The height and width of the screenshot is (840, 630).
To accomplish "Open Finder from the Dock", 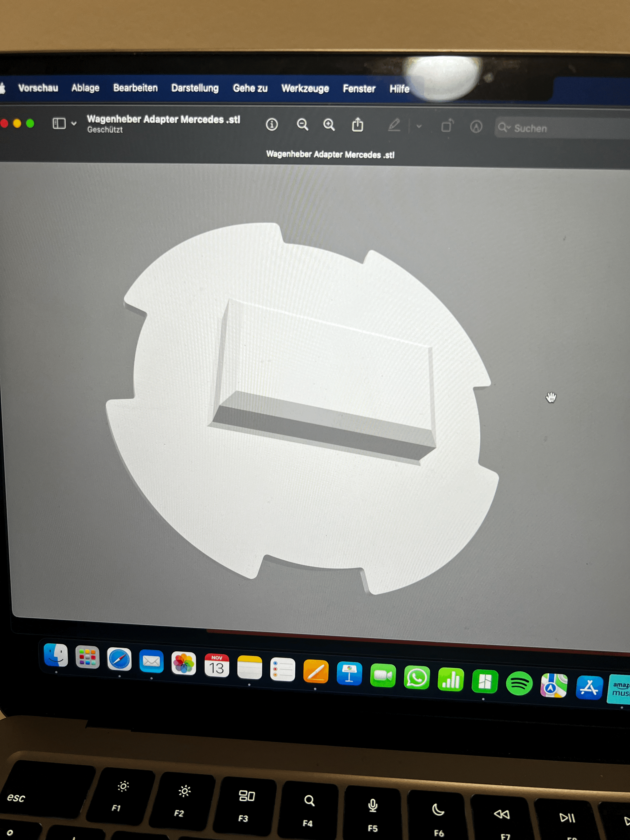I will pyautogui.click(x=56, y=655).
